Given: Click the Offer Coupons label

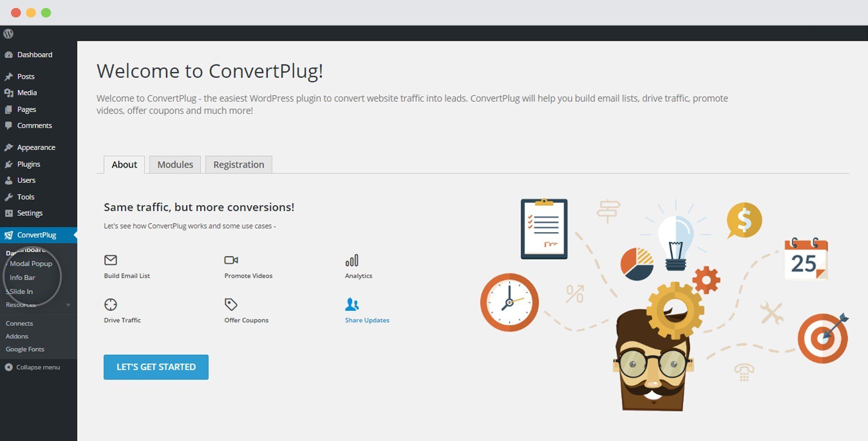Looking at the screenshot, I should 246,320.
